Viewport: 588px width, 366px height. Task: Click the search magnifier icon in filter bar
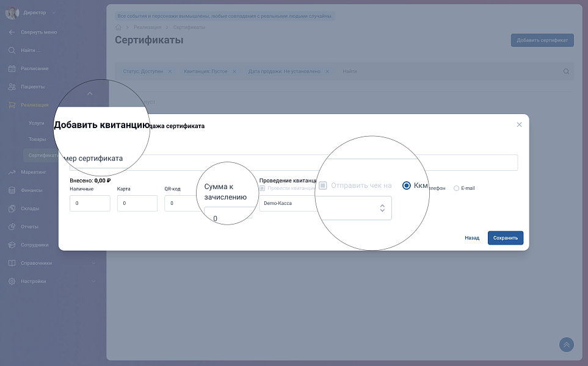566,71
